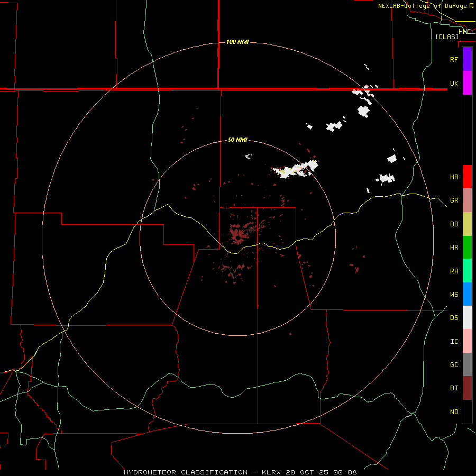Select the GR graupel legend color block
This screenshot has width=476, height=476.
pos(467,200)
